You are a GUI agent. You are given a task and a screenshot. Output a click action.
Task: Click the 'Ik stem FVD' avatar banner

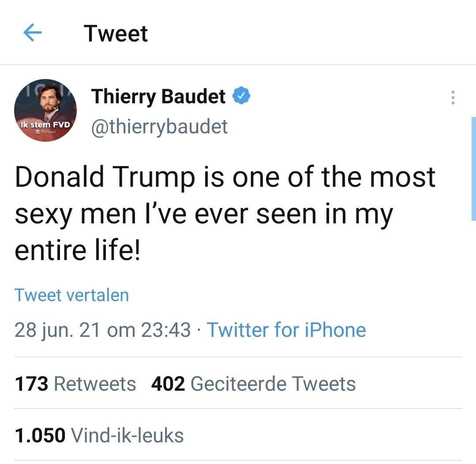click(x=45, y=125)
